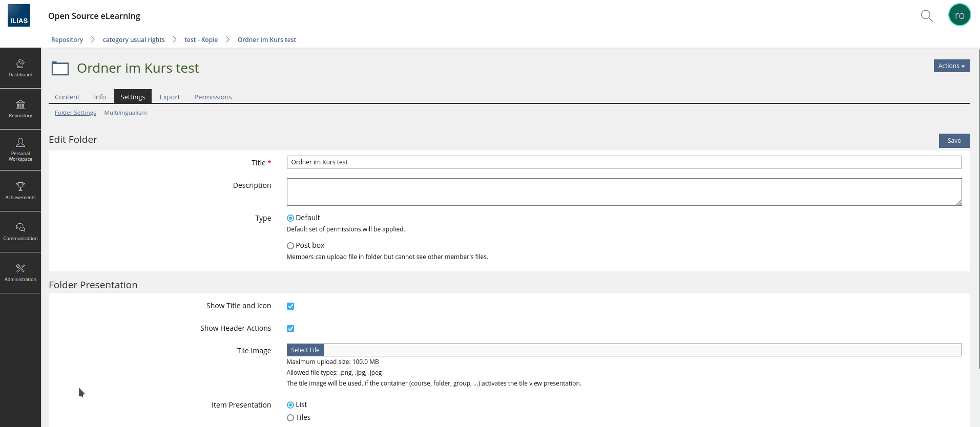Open Personal Workspace in sidebar
The height and width of the screenshot is (427, 980).
(x=20, y=150)
